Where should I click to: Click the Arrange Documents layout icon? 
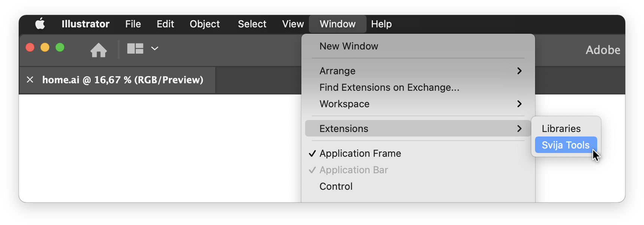[x=135, y=48]
